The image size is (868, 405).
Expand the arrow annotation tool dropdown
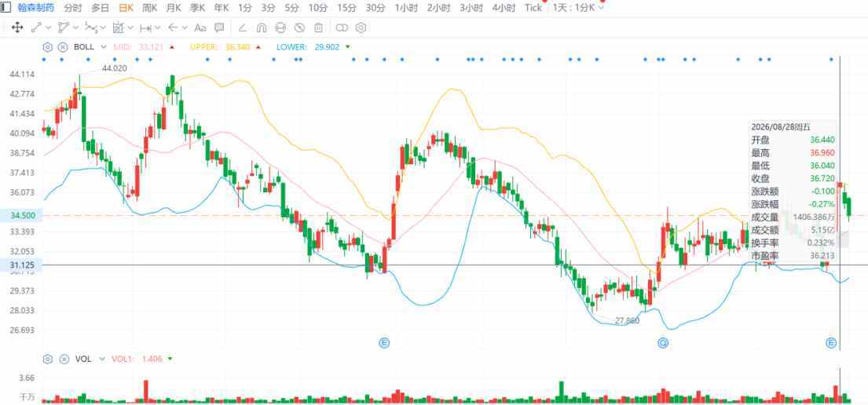click(185, 27)
